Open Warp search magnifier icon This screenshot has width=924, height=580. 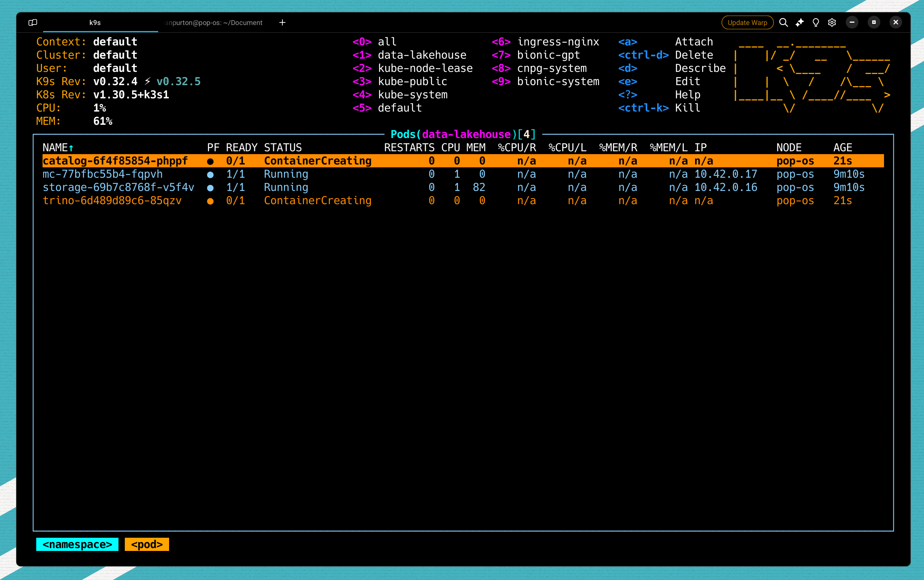pyautogui.click(x=783, y=23)
